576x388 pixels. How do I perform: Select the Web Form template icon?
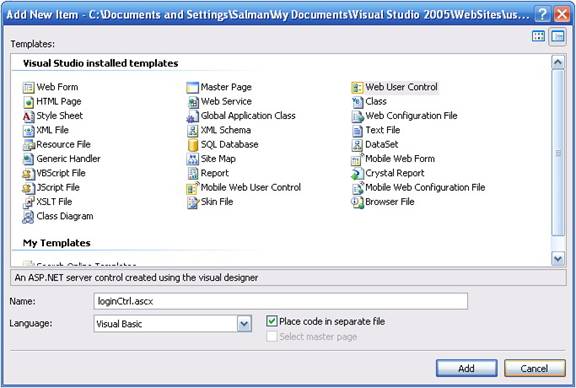pos(28,87)
